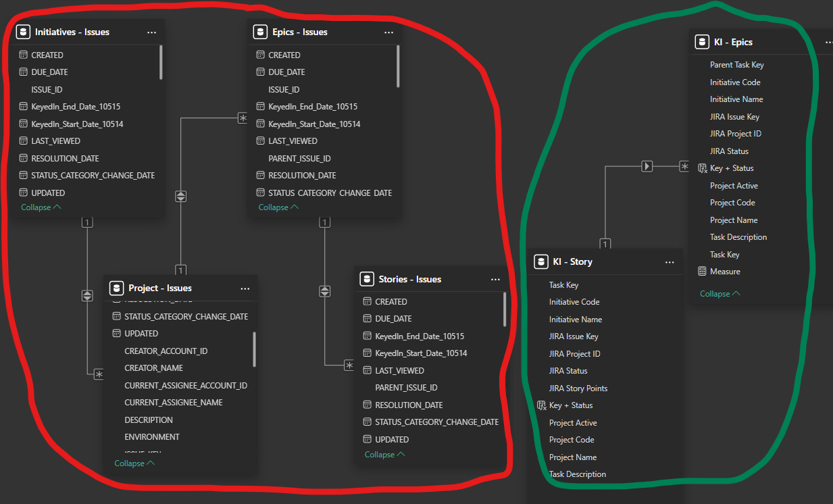
Task: Click calculated column icon for Key + Status in KI - Story
Action: click(541, 405)
